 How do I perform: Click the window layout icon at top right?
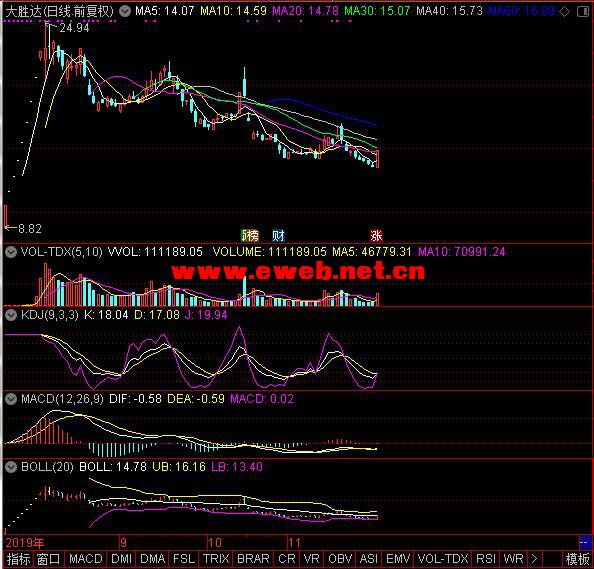pos(583,12)
